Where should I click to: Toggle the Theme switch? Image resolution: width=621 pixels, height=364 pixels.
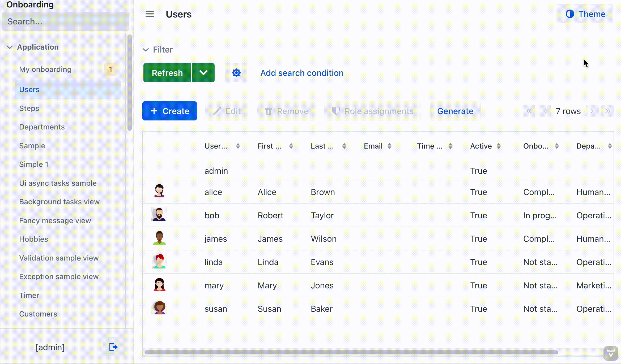pos(585,14)
